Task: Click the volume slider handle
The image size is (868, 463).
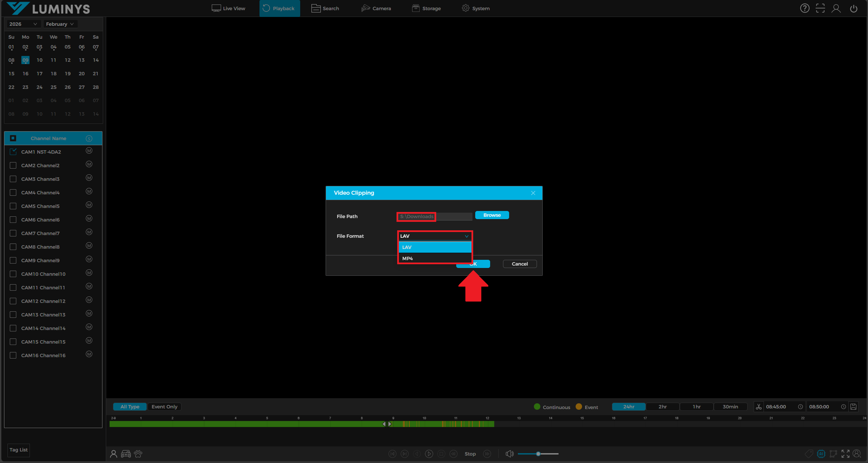Action: [538, 454]
